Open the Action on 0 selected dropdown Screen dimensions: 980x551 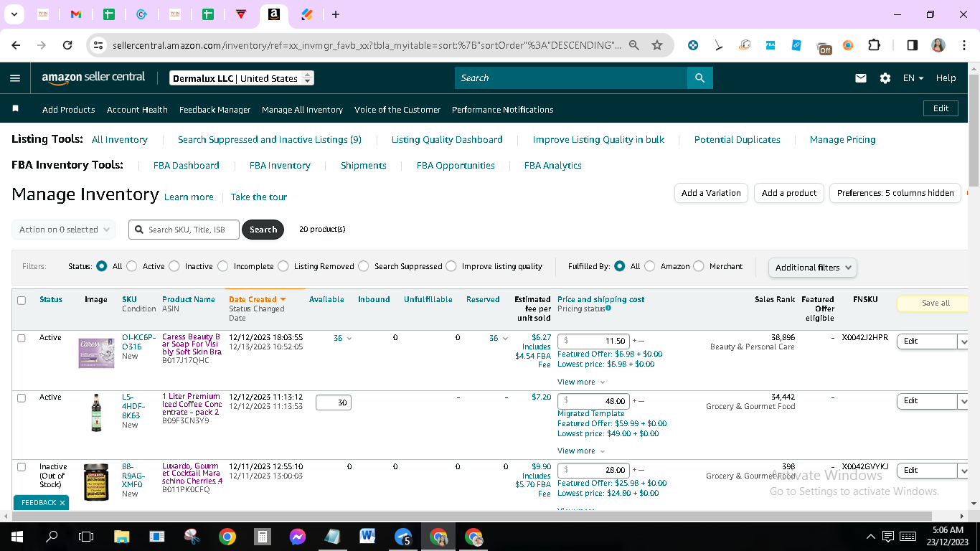click(x=63, y=230)
